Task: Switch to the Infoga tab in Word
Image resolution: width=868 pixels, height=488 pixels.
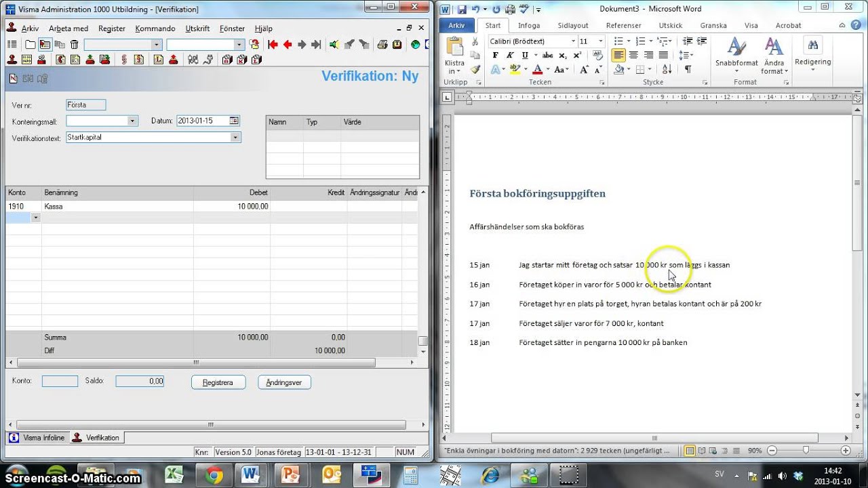Action: click(529, 26)
